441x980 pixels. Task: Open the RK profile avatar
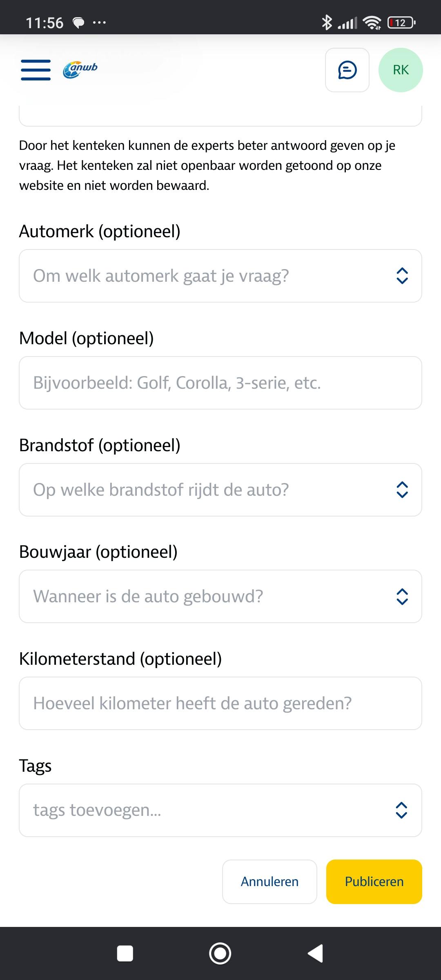click(x=401, y=70)
